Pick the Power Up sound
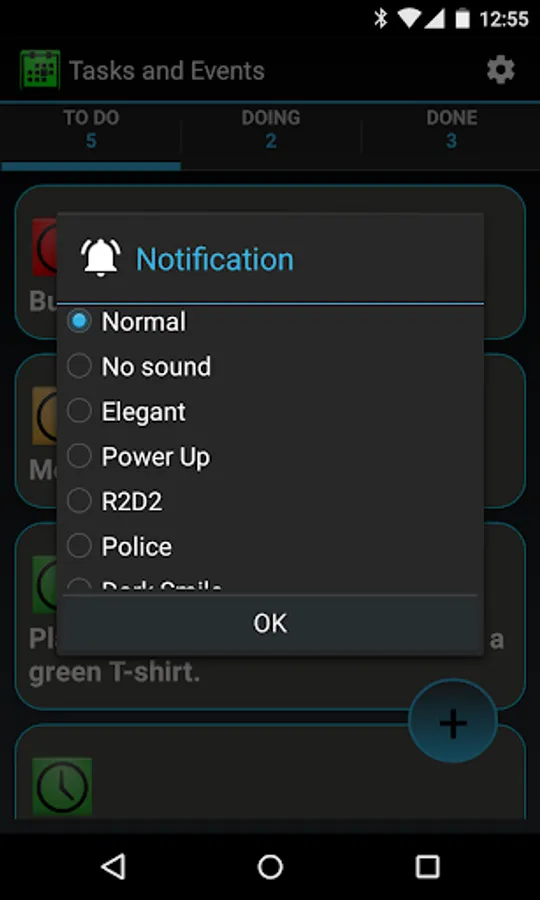540x900 pixels. [270, 456]
